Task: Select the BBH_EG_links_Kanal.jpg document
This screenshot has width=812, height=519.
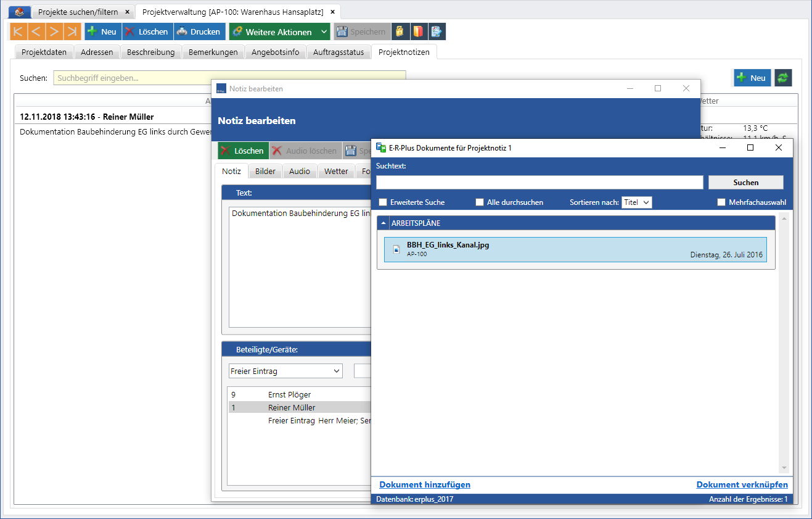Action: 575,249
